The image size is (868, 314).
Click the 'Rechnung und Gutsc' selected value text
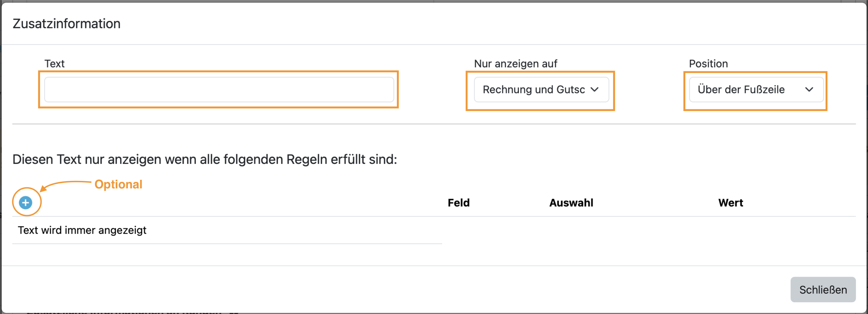click(x=533, y=90)
